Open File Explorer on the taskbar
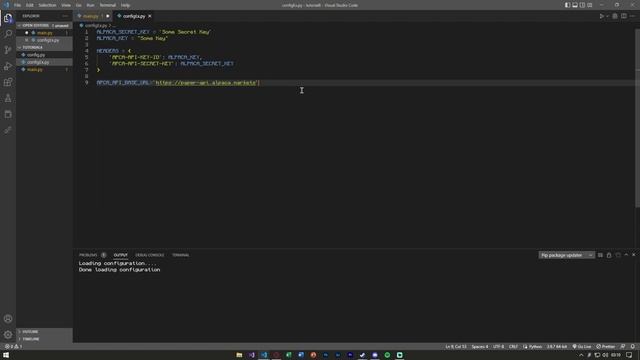The height and width of the screenshot is (360, 640). [239, 355]
